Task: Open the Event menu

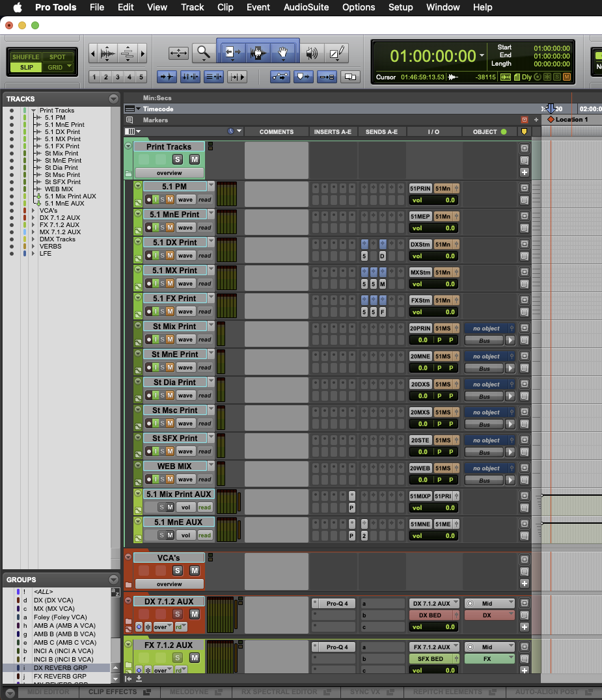Action: tap(258, 7)
